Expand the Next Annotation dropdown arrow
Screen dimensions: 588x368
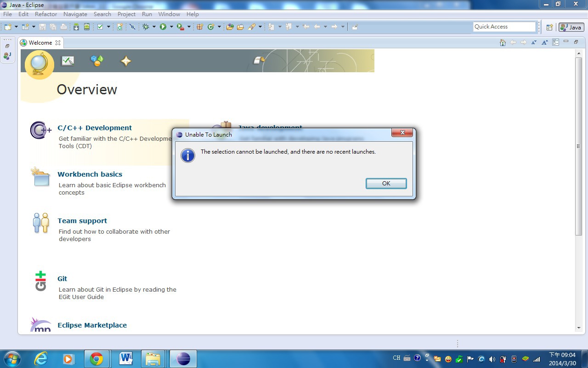point(280,27)
